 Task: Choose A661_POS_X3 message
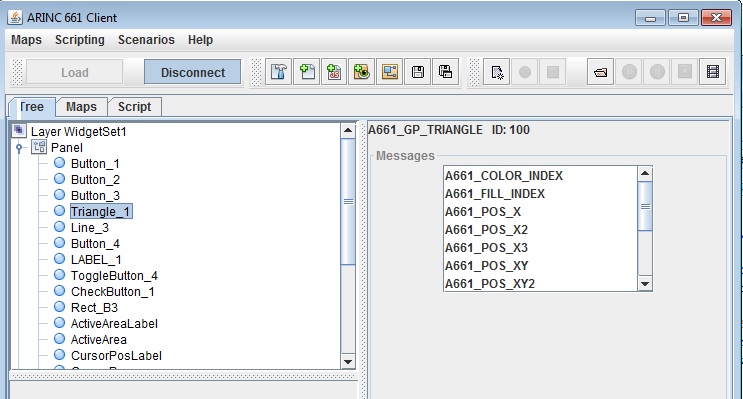pyautogui.click(x=541, y=248)
